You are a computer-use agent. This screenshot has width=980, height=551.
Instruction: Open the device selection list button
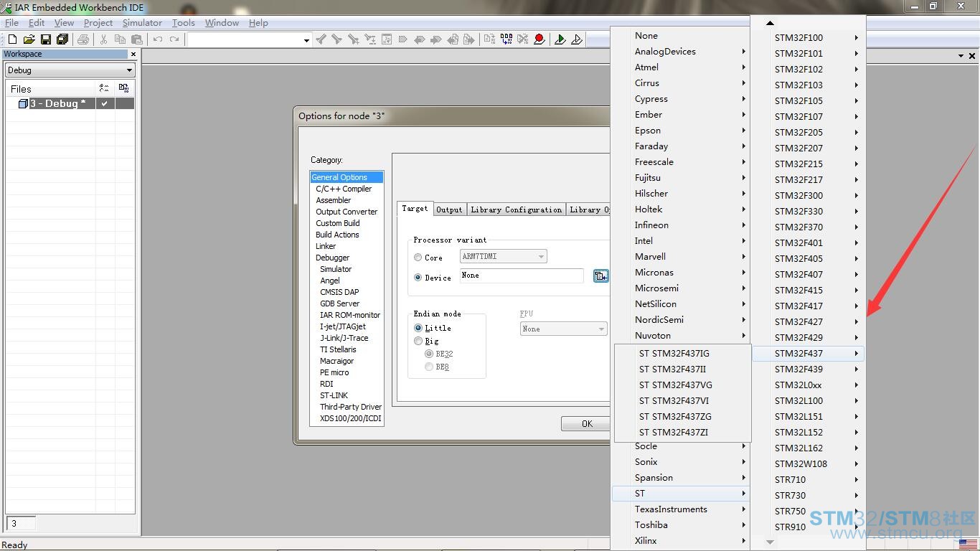[x=601, y=276]
